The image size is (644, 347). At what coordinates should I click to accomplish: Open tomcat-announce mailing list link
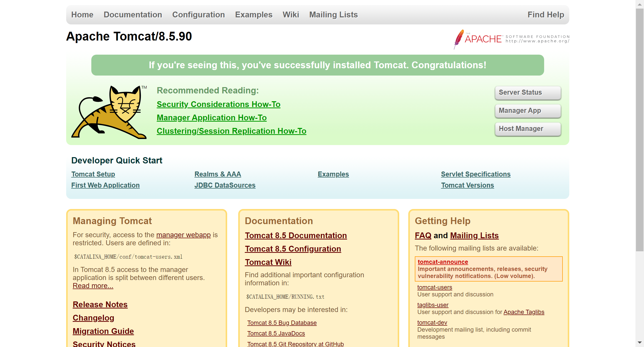coord(443,262)
